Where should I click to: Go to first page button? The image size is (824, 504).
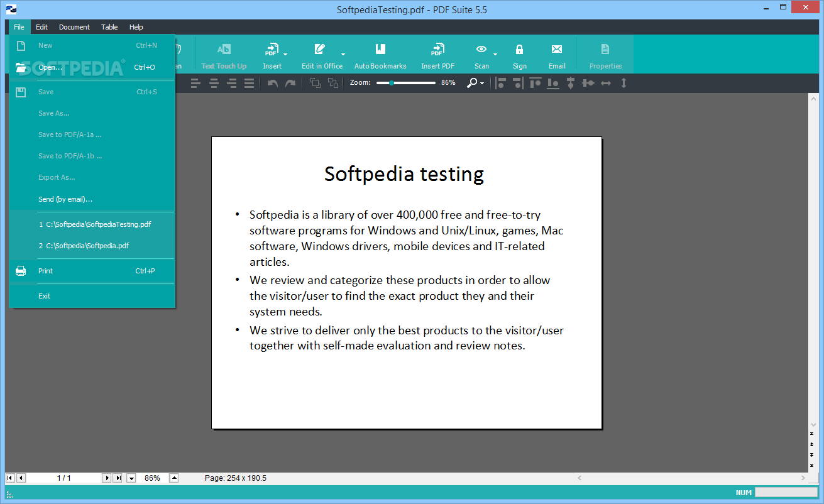click(x=10, y=478)
